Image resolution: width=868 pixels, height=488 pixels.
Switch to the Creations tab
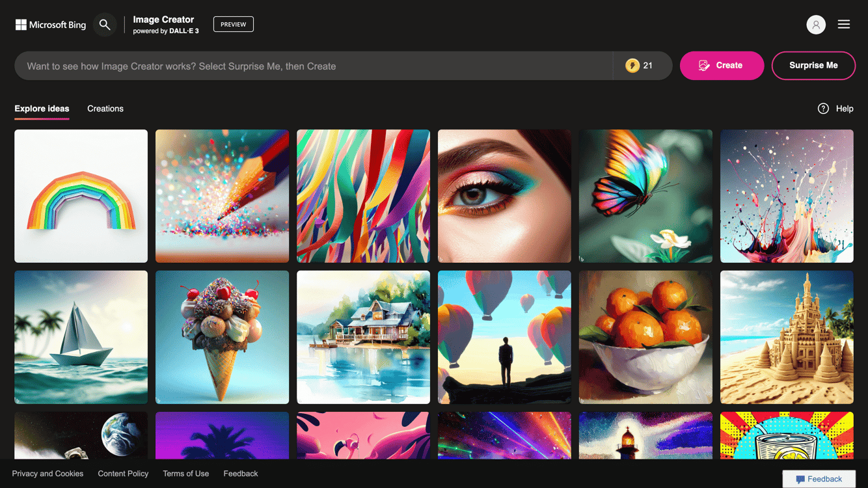(x=105, y=109)
